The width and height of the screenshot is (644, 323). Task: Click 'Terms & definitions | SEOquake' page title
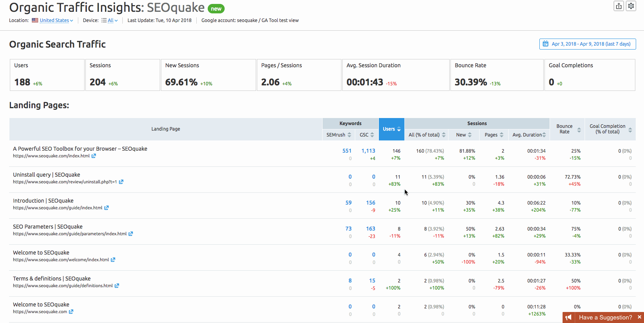coord(52,279)
